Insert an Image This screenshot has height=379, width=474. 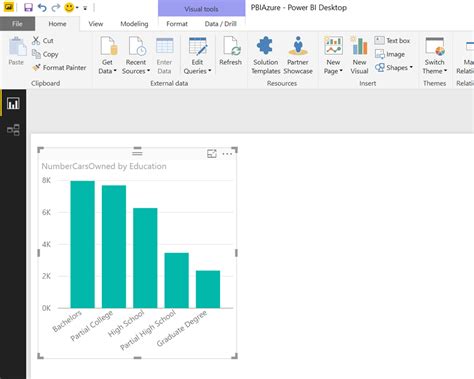390,54
